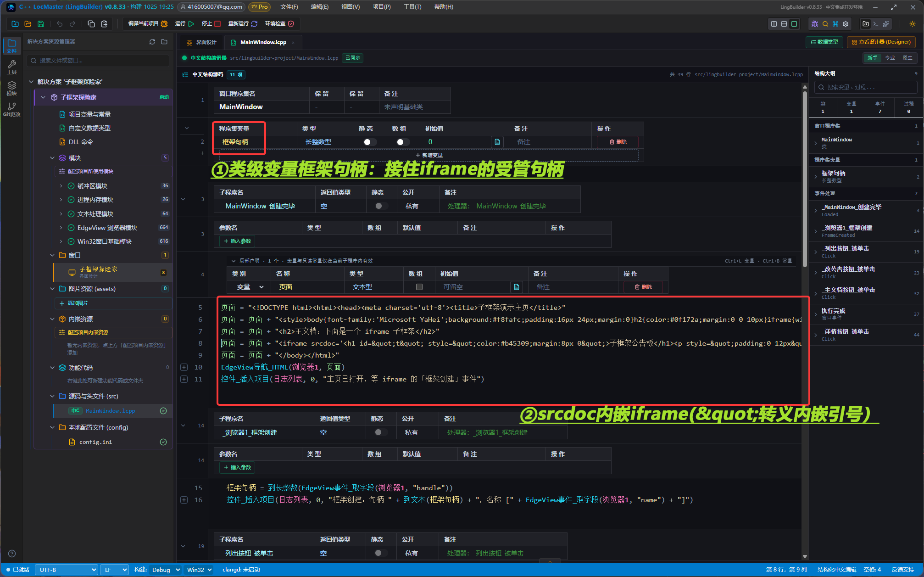This screenshot has height=577, width=924.
Task: Switch to 专业 mode tab
Action: (890, 58)
